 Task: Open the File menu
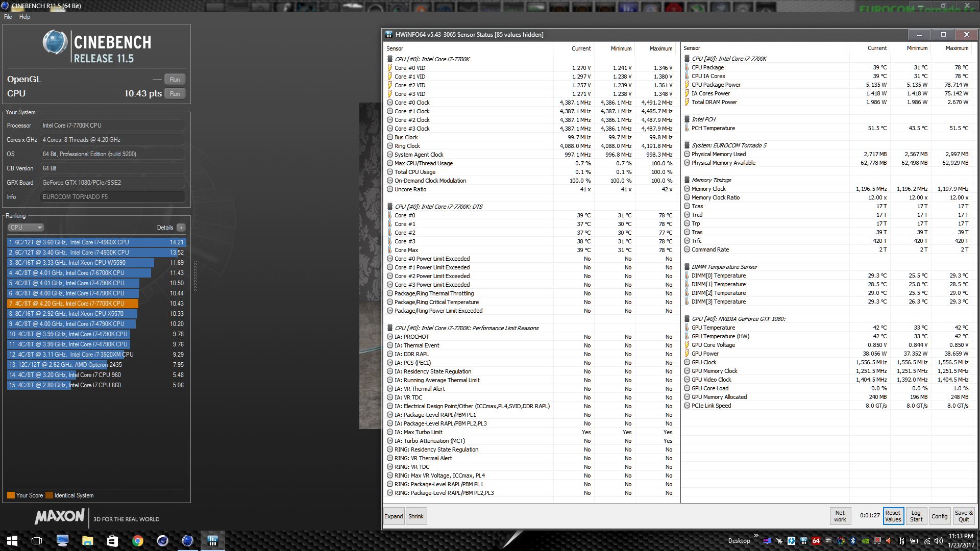(8, 17)
